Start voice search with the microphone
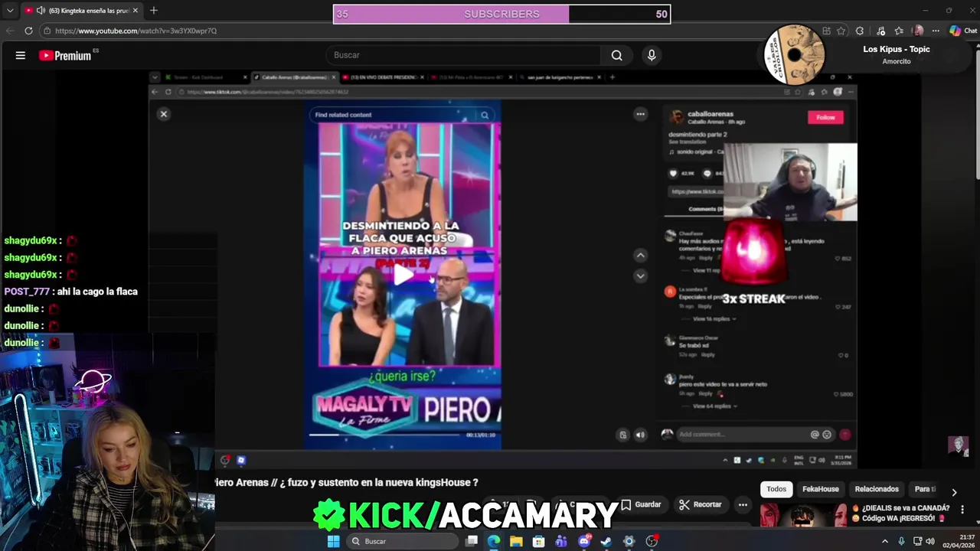 pyautogui.click(x=652, y=55)
